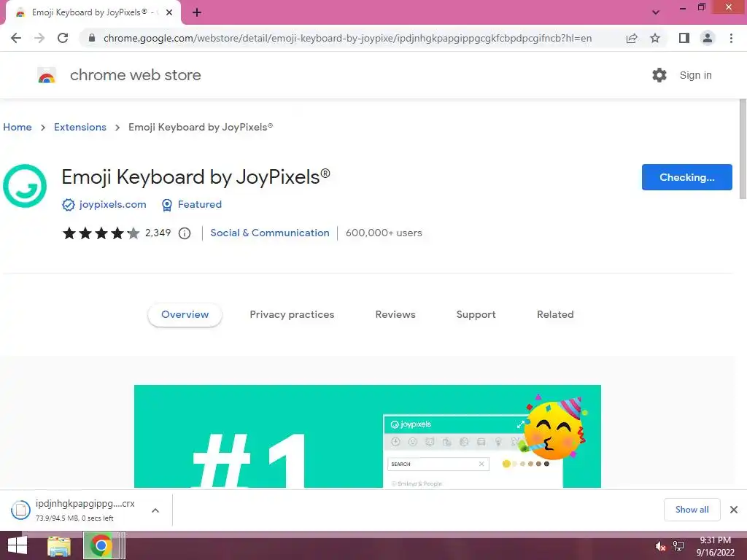Click the star rating row
747x560 pixels.
point(101,233)
